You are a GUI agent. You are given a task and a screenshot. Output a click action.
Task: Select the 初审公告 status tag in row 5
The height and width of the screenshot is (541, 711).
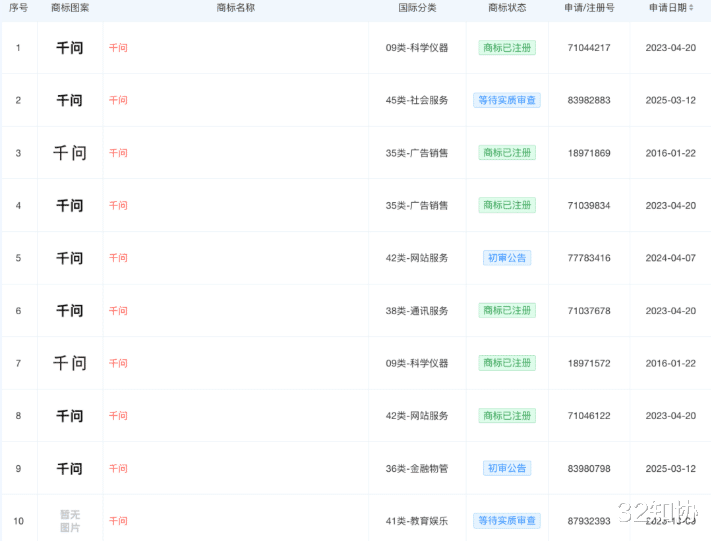click(x=507, y=258)
